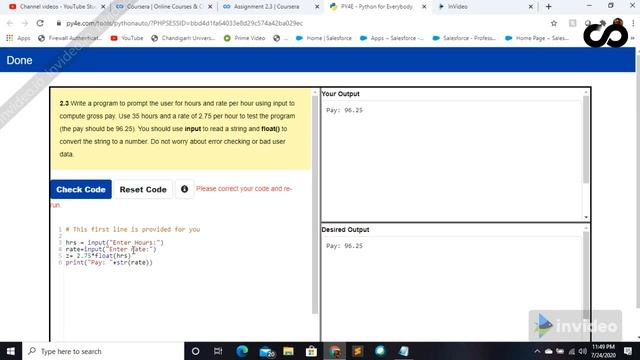This screenshot has width=640, height=360.
Task: Click code line 6 print statement
Action: click(109, 262)
